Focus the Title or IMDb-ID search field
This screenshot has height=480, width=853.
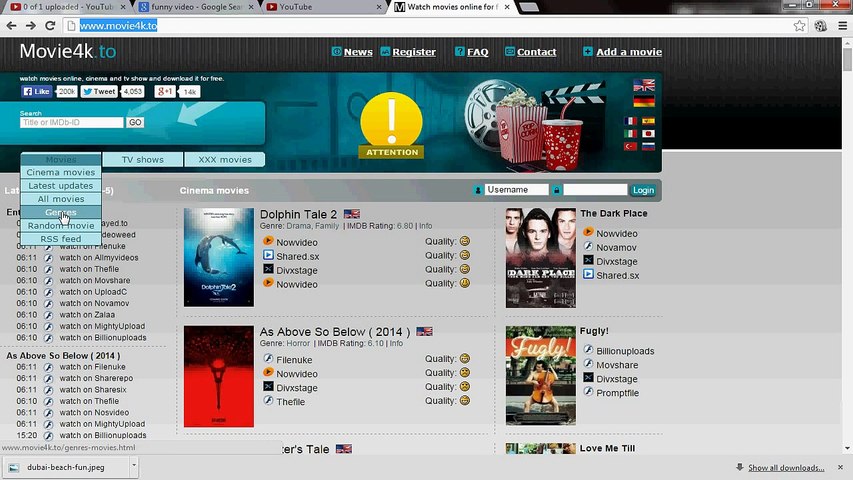pyautogui.click(x=72, y=122)
